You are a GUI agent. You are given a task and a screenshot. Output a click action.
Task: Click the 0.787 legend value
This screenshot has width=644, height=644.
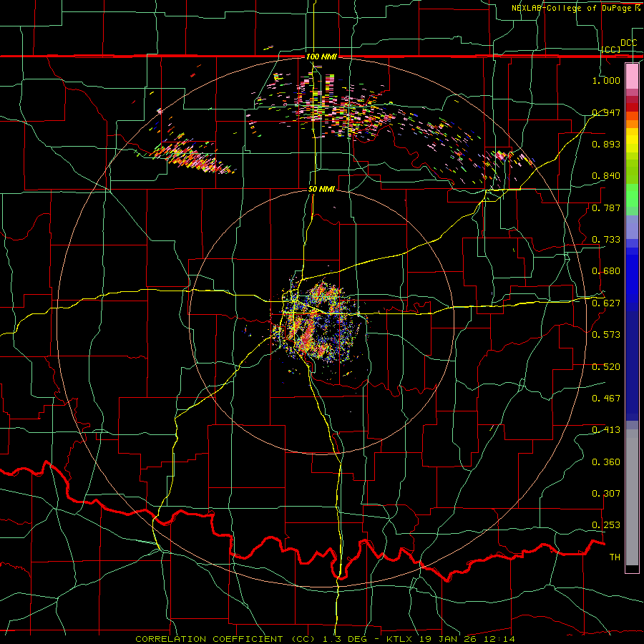606,208
